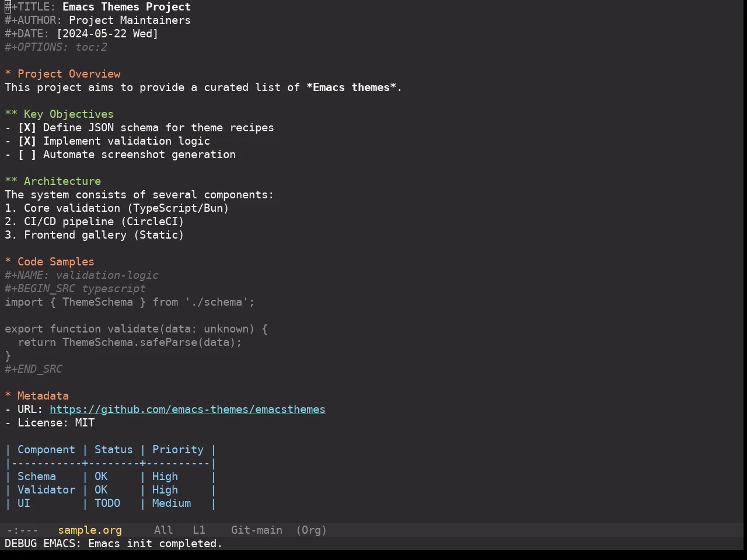This screenshot has width=747, height=560.
Task: Place cursor on the #+TITLE keyword
Action: [x=30, y=7]
